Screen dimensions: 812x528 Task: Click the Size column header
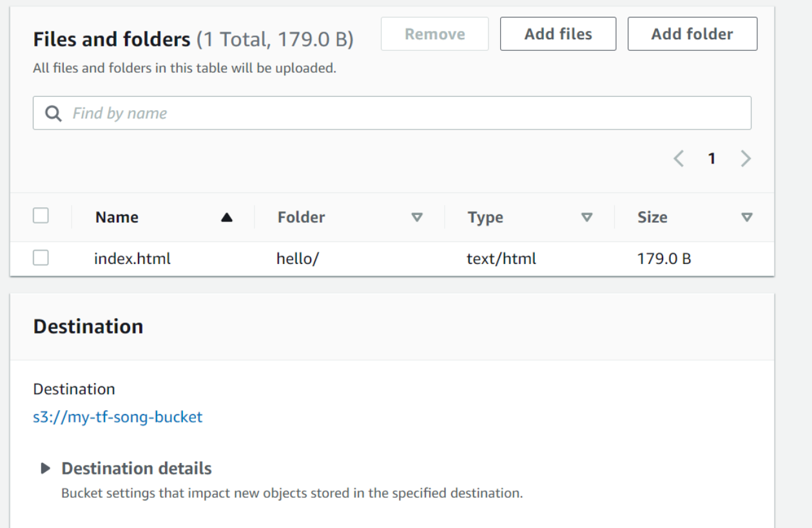pyautogui.click(x=652, y=218)
